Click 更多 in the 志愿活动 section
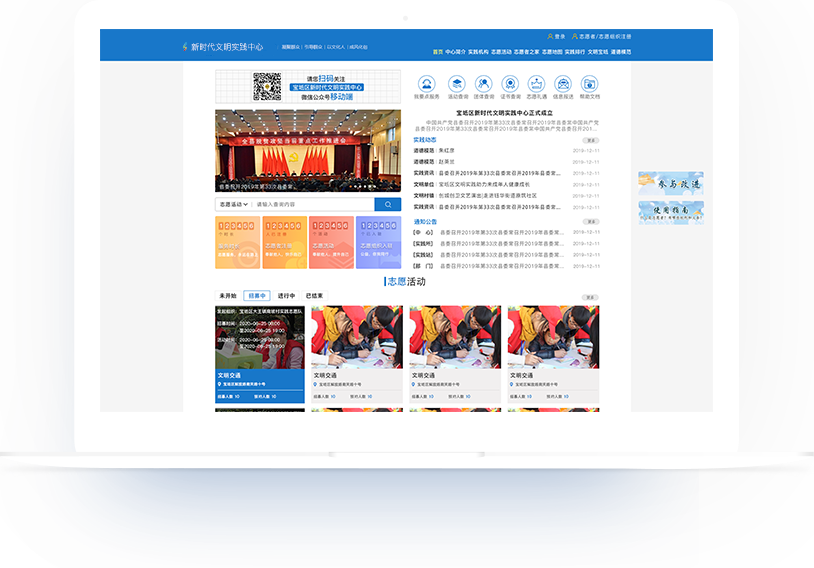The height and width of the screenshot is (568, 814). click(590, 297)
